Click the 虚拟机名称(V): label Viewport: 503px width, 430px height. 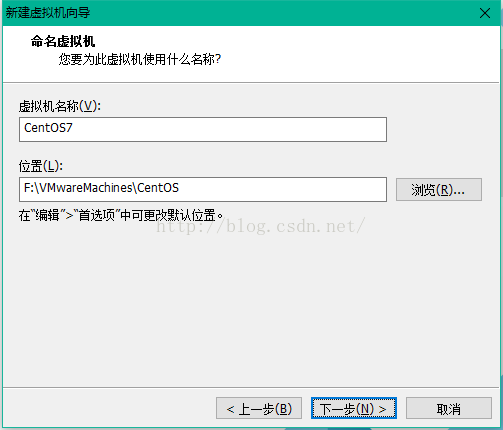click(60, 107)
